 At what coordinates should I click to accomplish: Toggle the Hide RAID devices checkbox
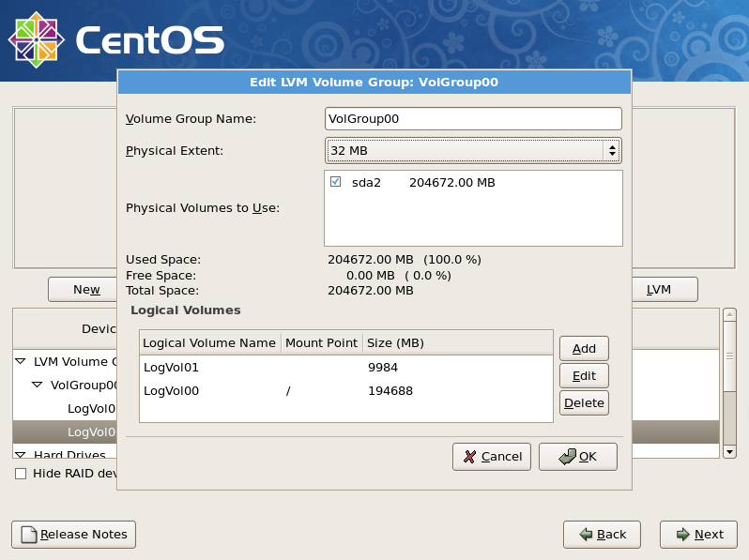(x=21, y=474)
